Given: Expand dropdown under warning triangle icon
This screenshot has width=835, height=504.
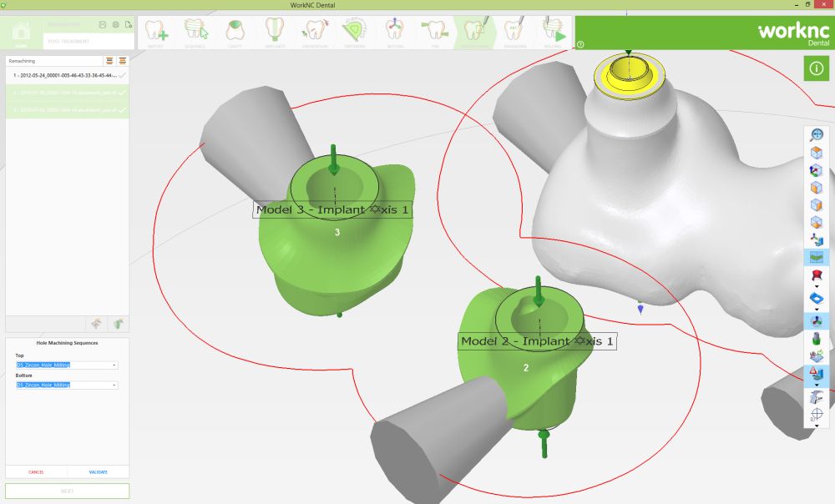Looking at the screenshot, I should tap(817, 385).
